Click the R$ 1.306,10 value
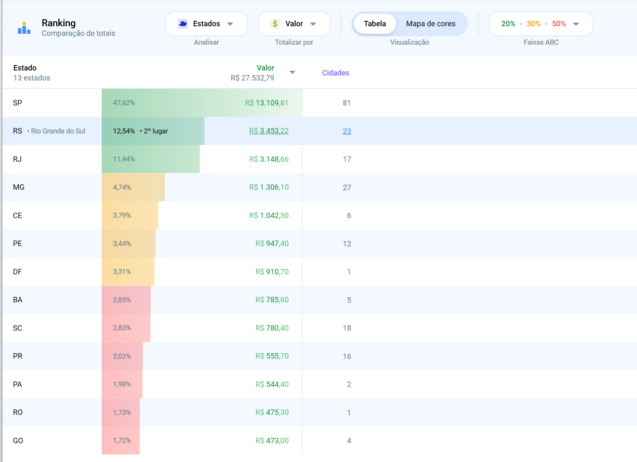Viewport: 637px width, 462px height. point(269,187)
